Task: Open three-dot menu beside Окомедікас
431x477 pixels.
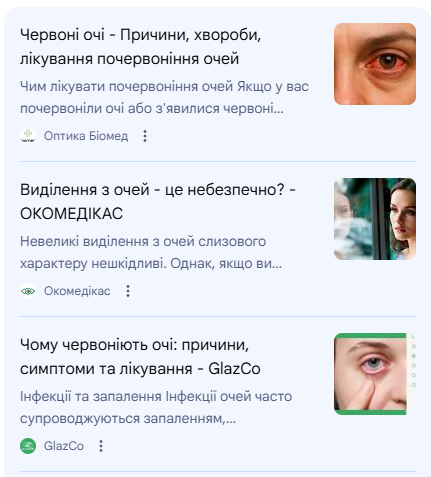Action: (128, 291)
